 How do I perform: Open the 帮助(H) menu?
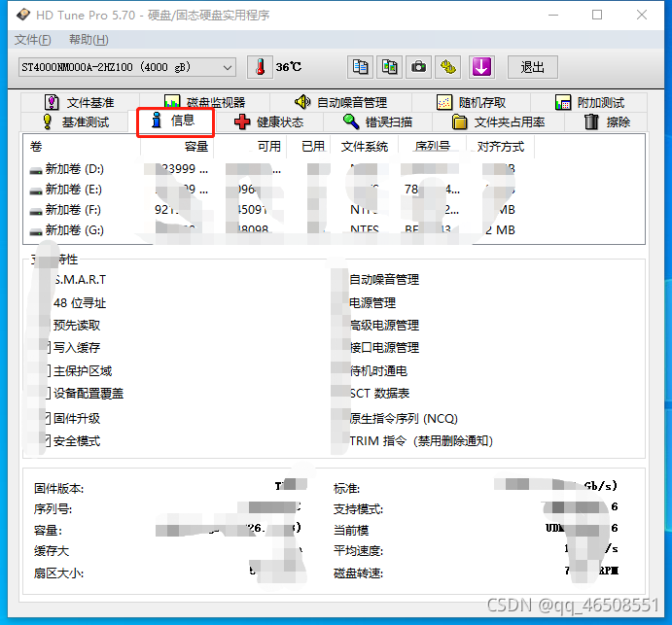click(88, 40)
